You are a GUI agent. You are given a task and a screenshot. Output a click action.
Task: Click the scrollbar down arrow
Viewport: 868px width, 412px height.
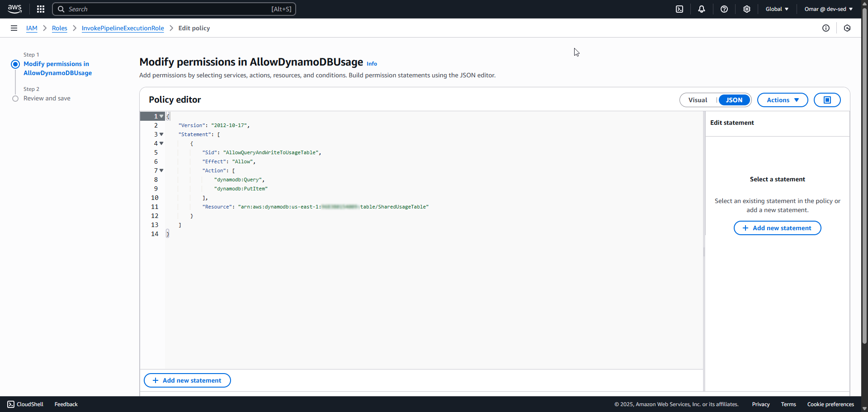click(864, 408)
